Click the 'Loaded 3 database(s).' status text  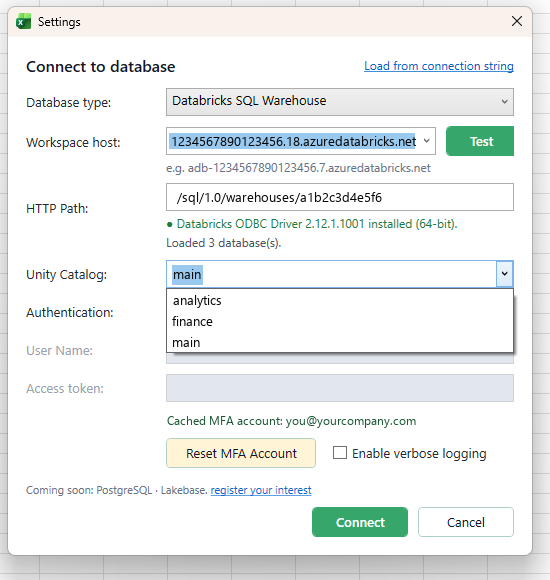(x=224, y=243)
